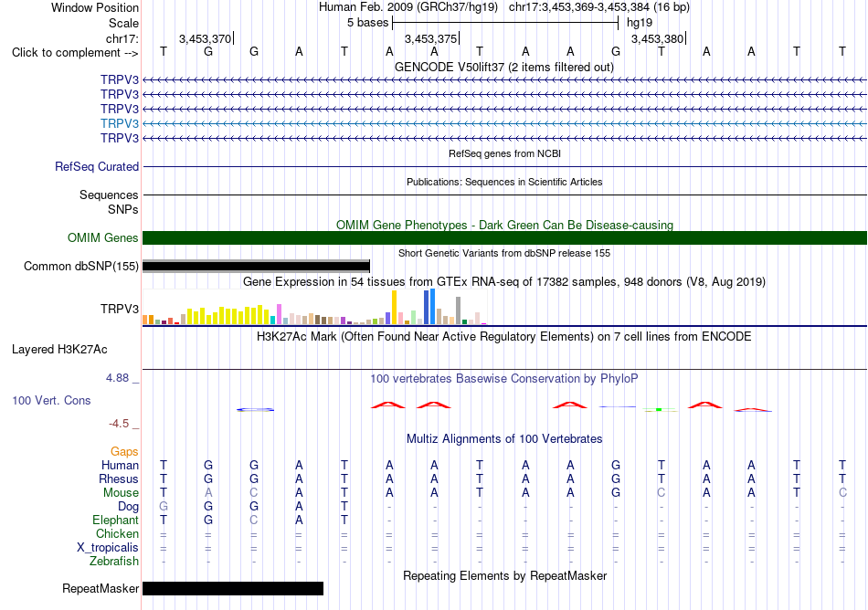Click the 100 Vert. Cons label
This screenshot has width=868, height=610.
point(51,400)
